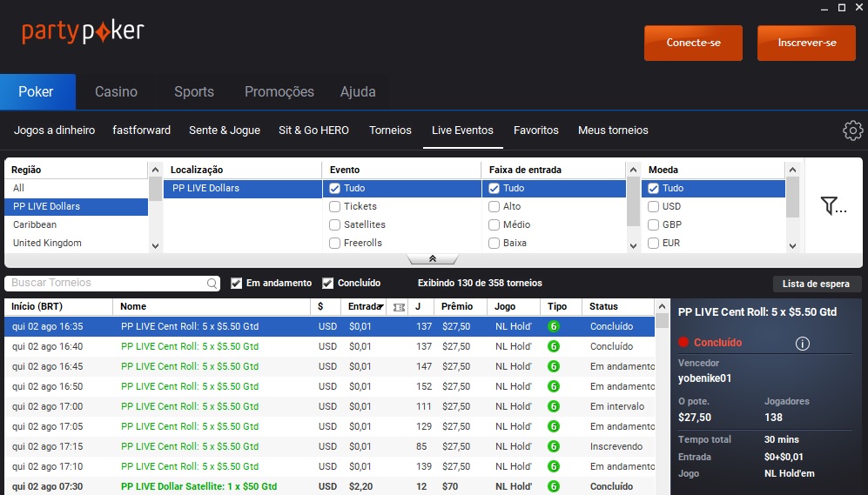Open the Promoções tab
The image size is (868, 495).
click(279, 92)
